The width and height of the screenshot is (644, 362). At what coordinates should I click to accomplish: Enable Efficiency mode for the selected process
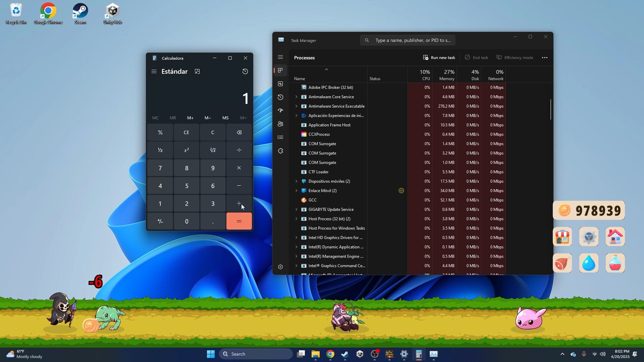515,57
